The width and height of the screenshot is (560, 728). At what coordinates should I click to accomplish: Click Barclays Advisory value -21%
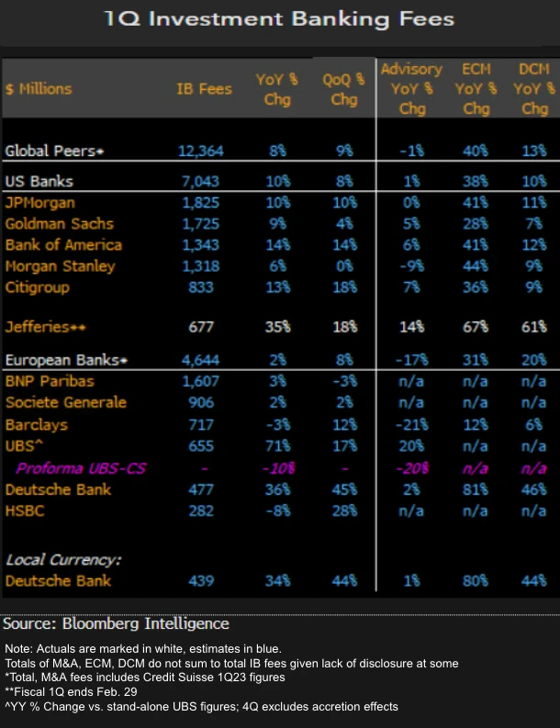[x=412, y=425]
